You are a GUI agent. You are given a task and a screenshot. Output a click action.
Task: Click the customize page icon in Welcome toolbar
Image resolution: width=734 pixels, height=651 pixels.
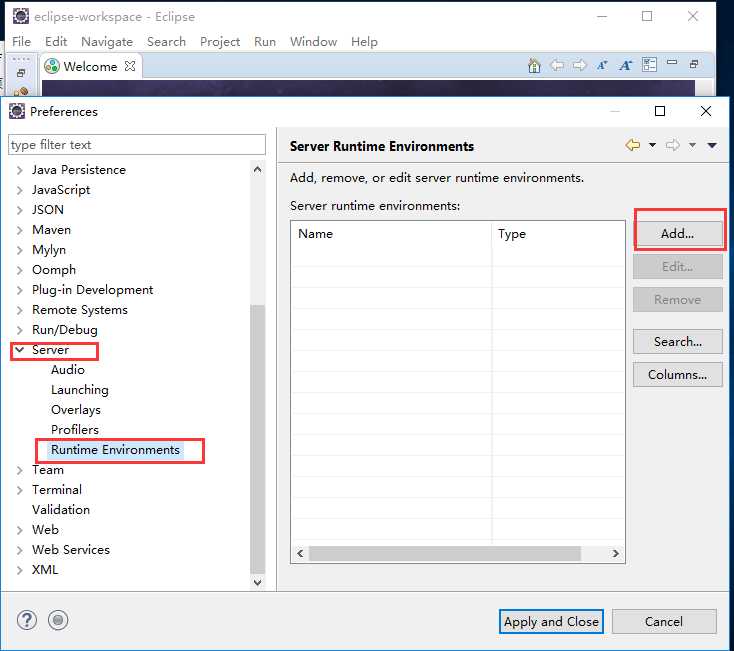tap(649, 65)
